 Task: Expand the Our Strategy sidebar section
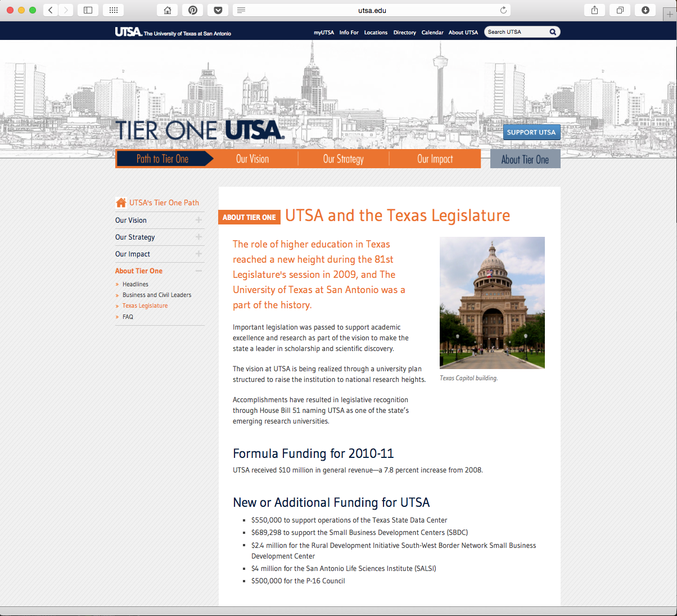pyautogui.click(x=198, y=237)
